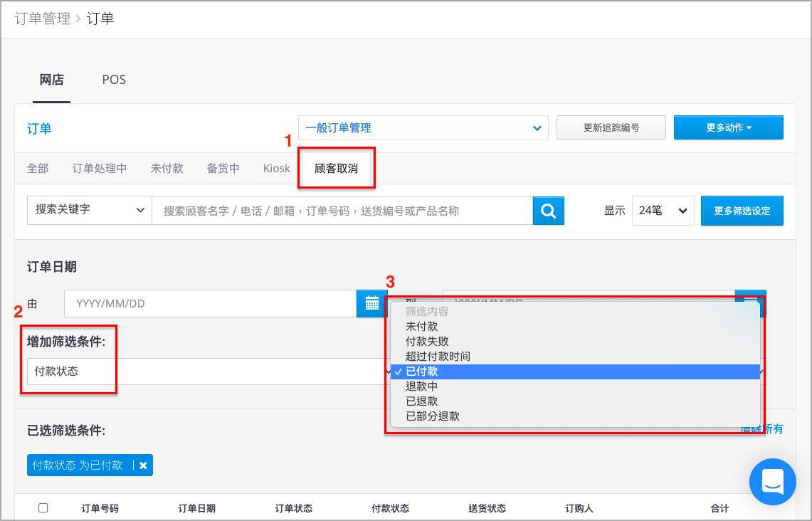This screenshot has width=812, height=521.
Task: Click the 更新追踪编号 button
Action: pos(611,127)
